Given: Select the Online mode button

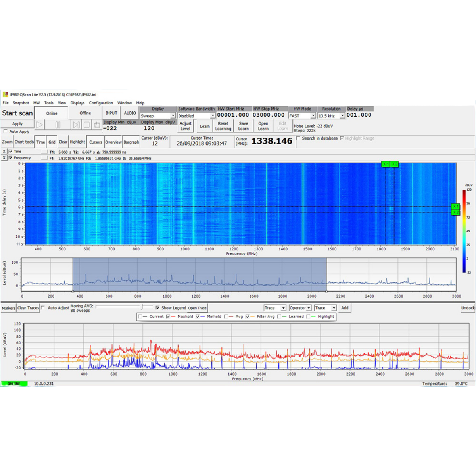Looking at the screenshot, I should coord(52,113).
